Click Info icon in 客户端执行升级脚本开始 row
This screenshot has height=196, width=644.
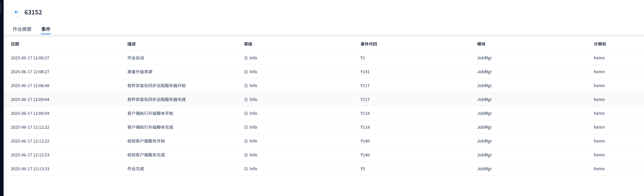tap(246, 113)
